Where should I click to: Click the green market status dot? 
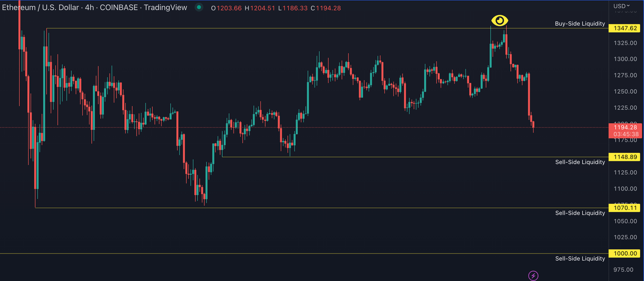click(x=200, y=8)
